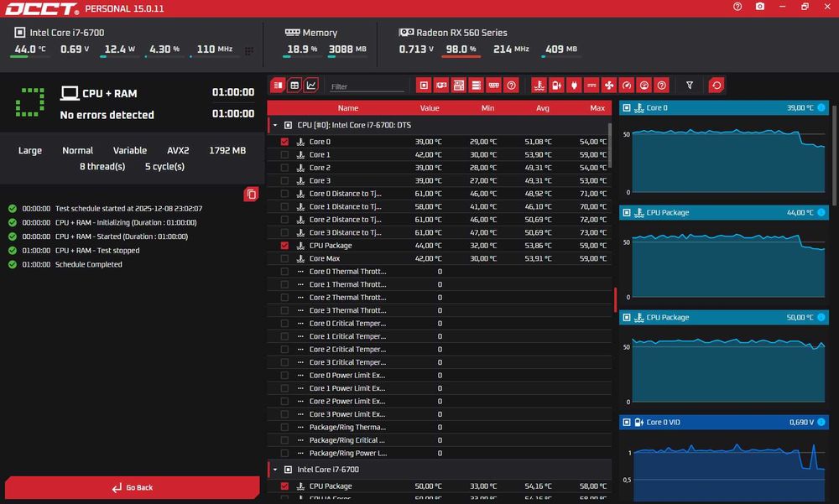Switch to the list view layout icon
Image resolution: width=839 pixels, height=504 pixels.
[x=278, y=85]
